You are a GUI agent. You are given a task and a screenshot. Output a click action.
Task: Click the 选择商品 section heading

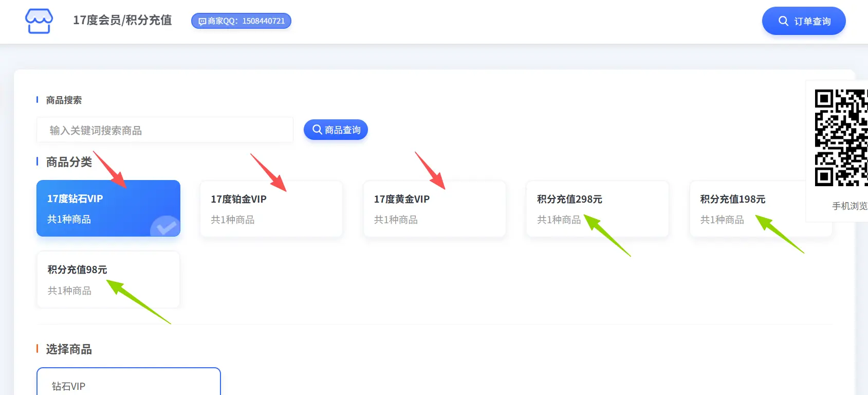pyautogui.click(x=69, y=349)
